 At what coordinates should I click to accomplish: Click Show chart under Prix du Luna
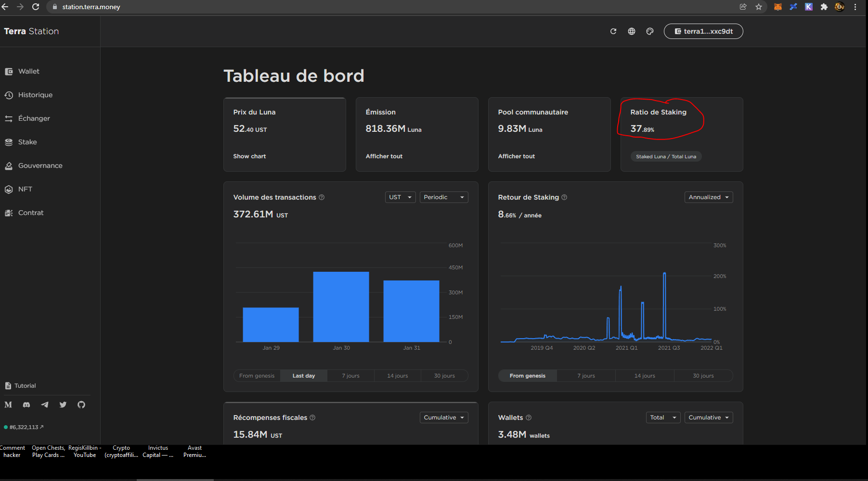coord(249,156)
